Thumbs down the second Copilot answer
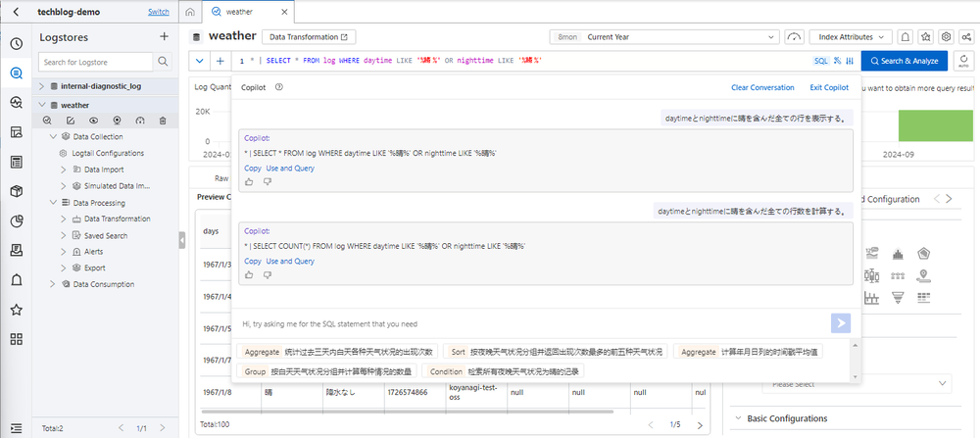980x438 pixels. (267, 274)
